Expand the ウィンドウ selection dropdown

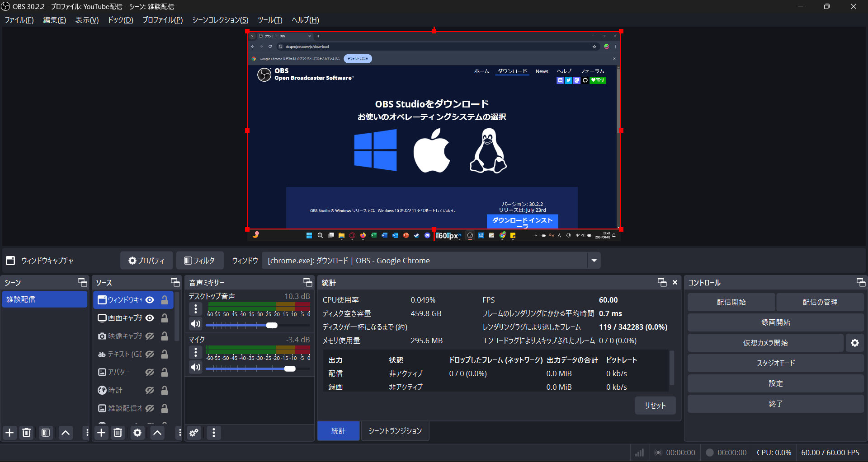click(594, 261)
